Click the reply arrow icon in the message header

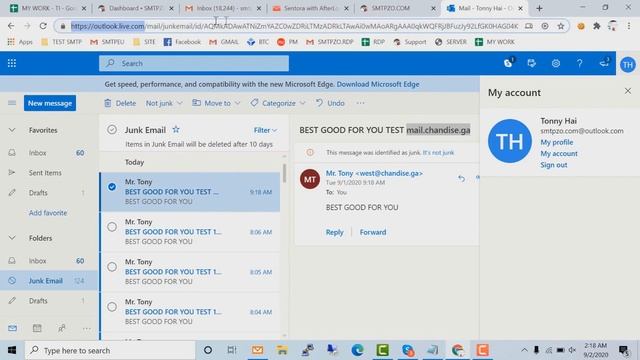(461, 178)
